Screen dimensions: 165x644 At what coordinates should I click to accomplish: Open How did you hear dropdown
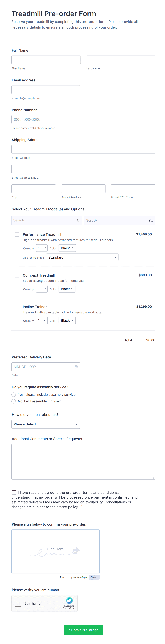click(46, 424)
